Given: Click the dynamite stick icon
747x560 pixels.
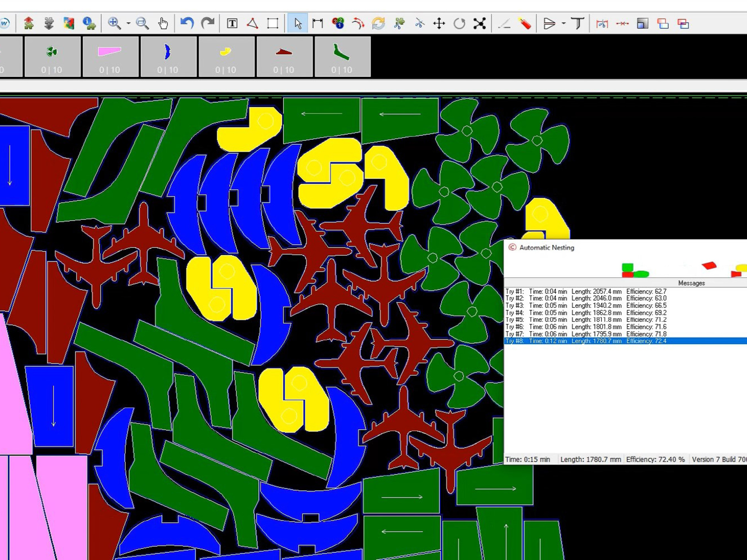Looking at the screenshot, I should [x=525, y=24].
